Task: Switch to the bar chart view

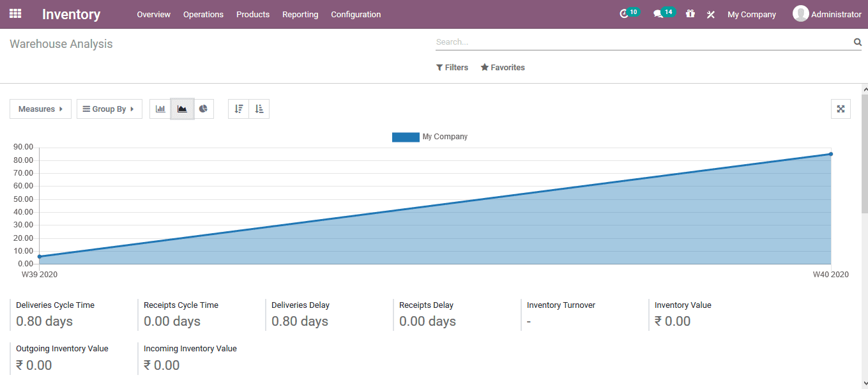Action: click(x=160, y=109)
